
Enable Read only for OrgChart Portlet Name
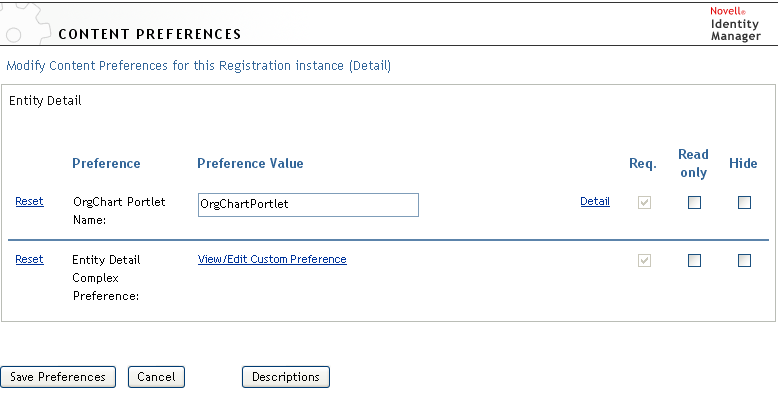[694, 202]
